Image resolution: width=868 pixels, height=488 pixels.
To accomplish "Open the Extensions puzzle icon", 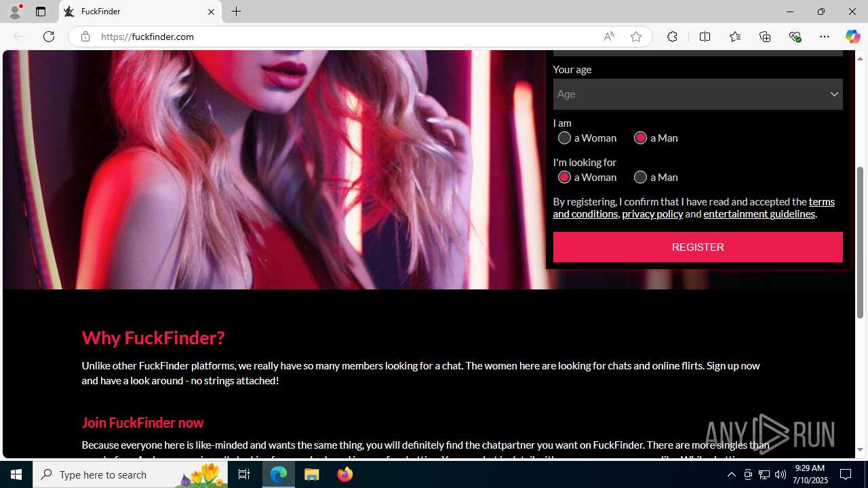I will pos(672,37).
